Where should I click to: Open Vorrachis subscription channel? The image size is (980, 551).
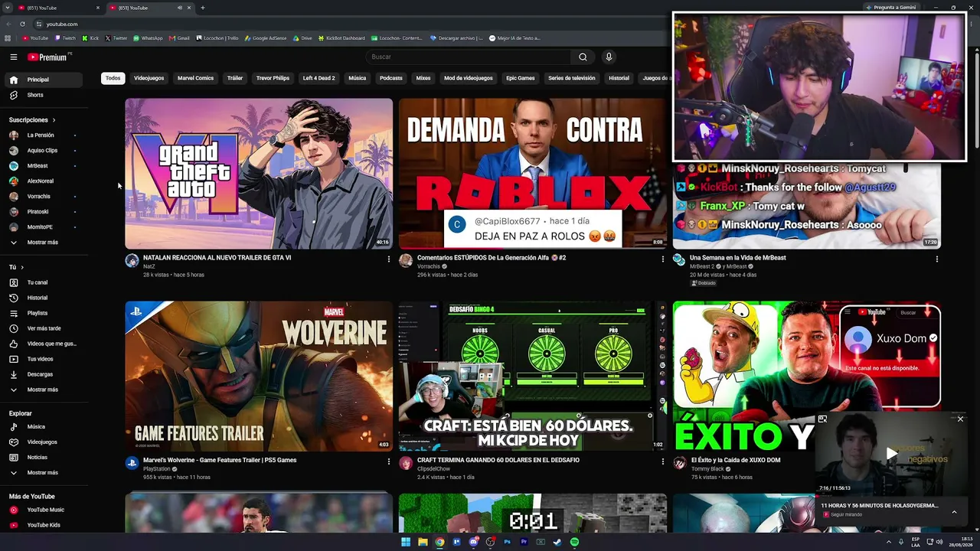pos(43,197)
